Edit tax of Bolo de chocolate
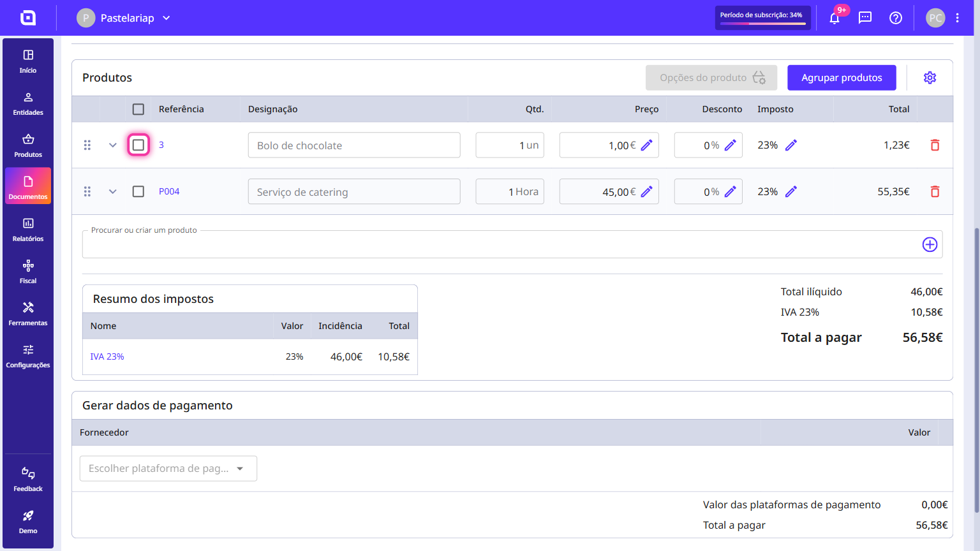 791,145
